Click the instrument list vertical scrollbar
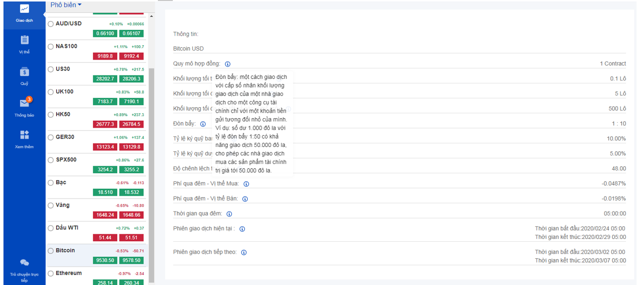Image resolution: width=644 pixels, height=285 pixels. point(151,149)
